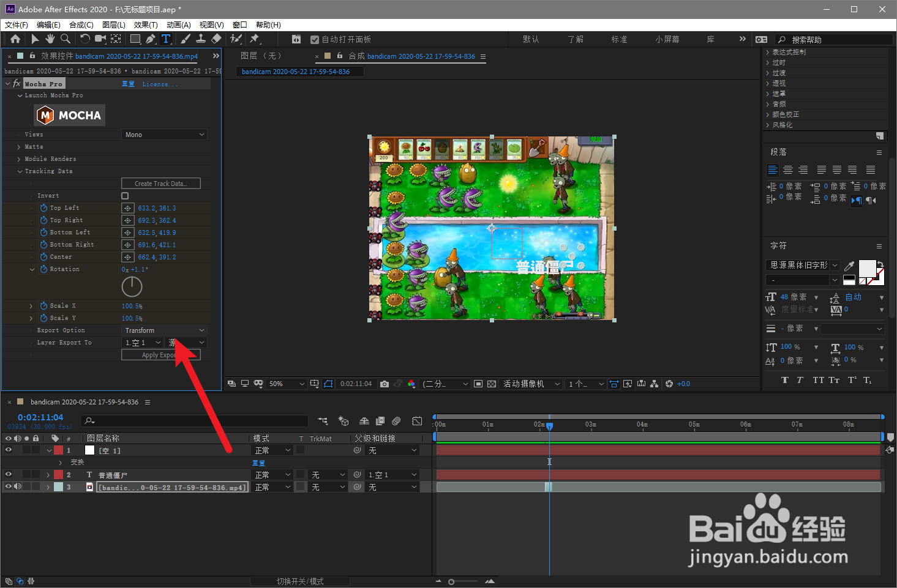
Task: Toggle the fx switch for Mocha Pro effect
Action: click(x=17, y=83)
